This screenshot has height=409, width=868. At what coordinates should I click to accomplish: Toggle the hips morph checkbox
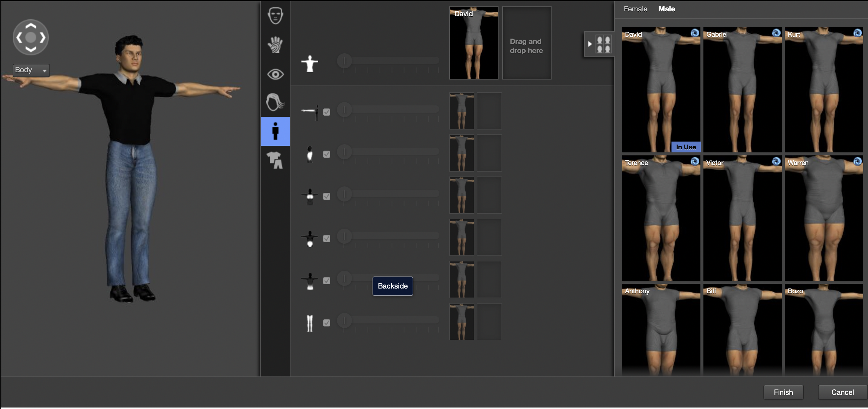coord(326,238)
